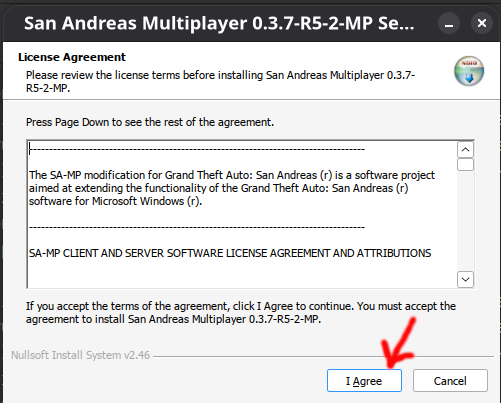
Task: Click the first dashed line in license
Action: [x=197, y=149]
